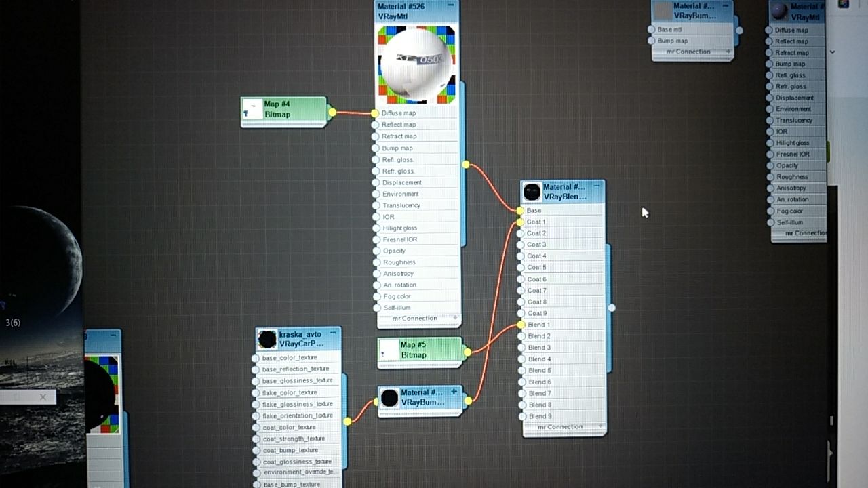Click the Hilight gloss slot in Material #526
Screen dimensions: 868x488
click(x=418, y=228)
